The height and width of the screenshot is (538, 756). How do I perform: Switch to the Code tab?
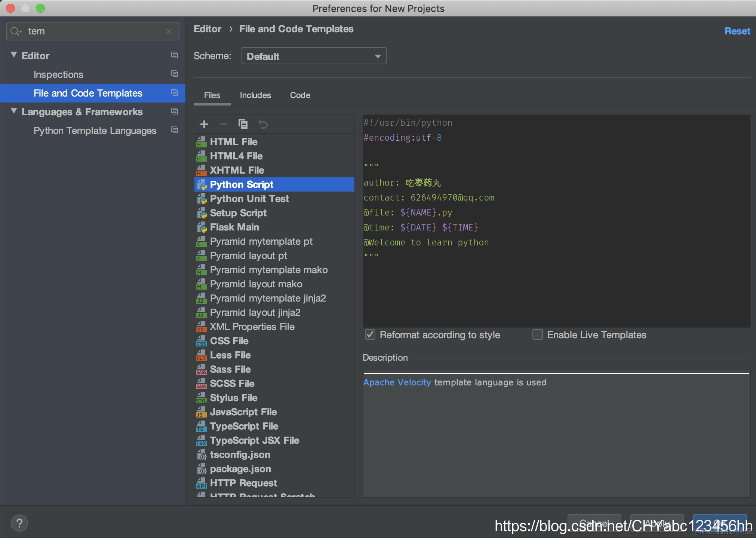[x=300, y=95]
